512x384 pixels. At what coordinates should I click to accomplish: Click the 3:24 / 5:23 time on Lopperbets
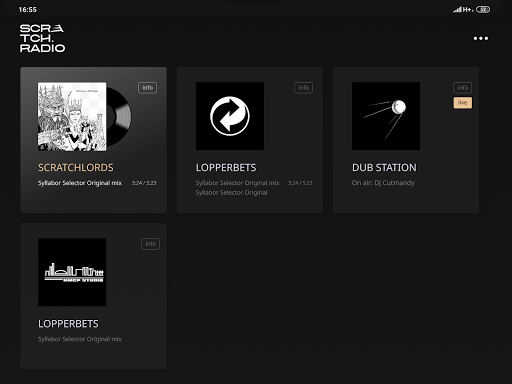pos(300,183)
